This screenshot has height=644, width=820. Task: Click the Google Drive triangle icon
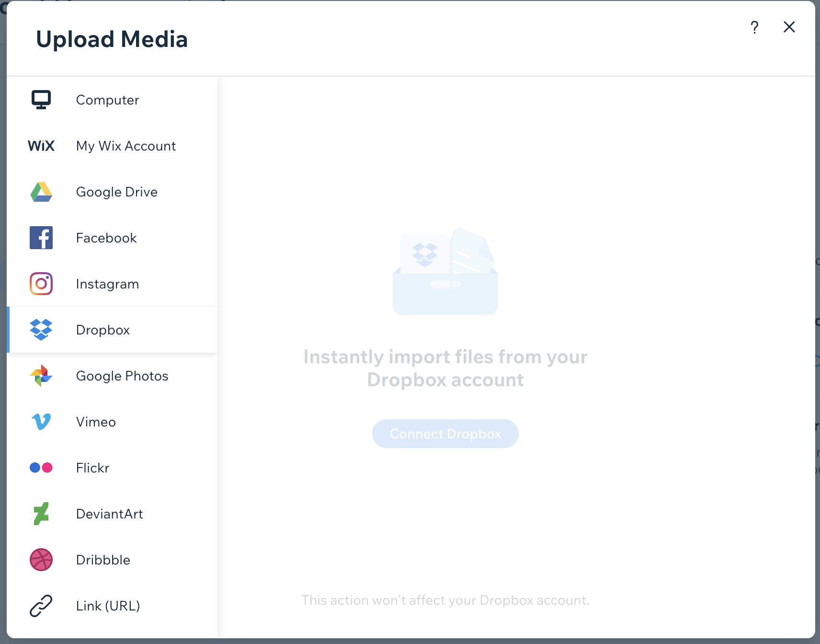click(41, 192)
